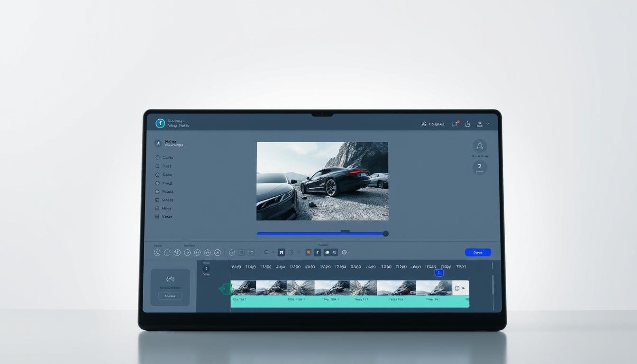This screenshot has height=364, width=637.
Task: Select the last item in left sidebar list
Action: coord(164,217)
